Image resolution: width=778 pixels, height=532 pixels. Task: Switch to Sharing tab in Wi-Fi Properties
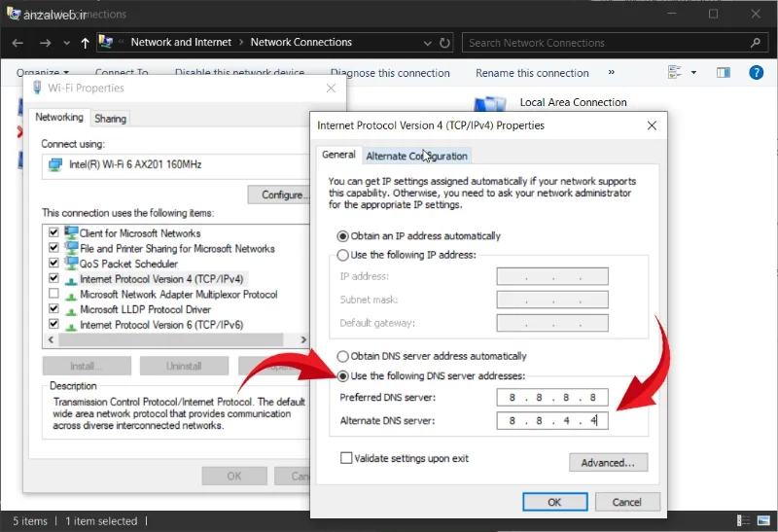click(x=110, y=119)
